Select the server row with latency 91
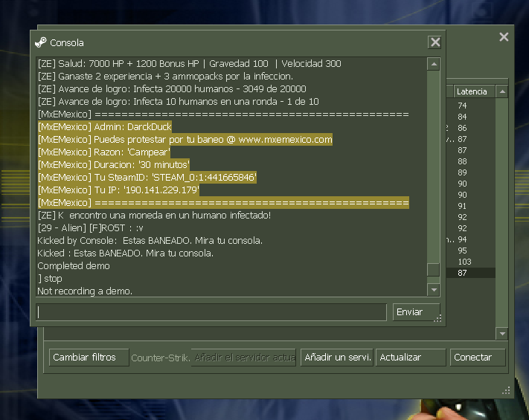This screenshot has height=420, width=529. [x=471, y=206]
